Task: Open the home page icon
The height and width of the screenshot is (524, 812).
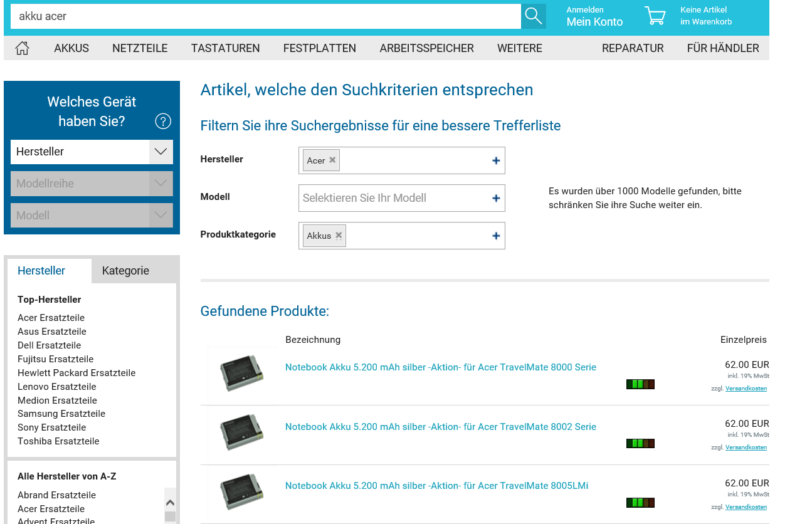Action: tap(23, 48)
